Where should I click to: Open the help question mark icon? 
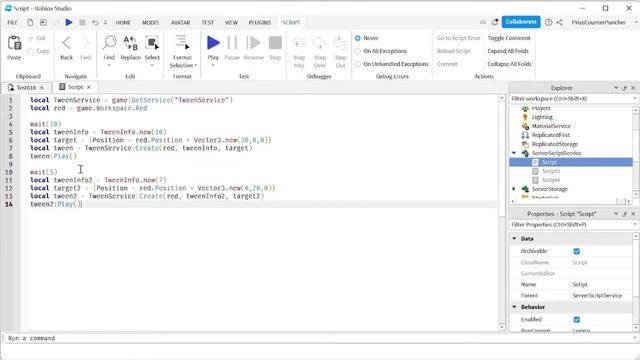[x=548, y=22]
